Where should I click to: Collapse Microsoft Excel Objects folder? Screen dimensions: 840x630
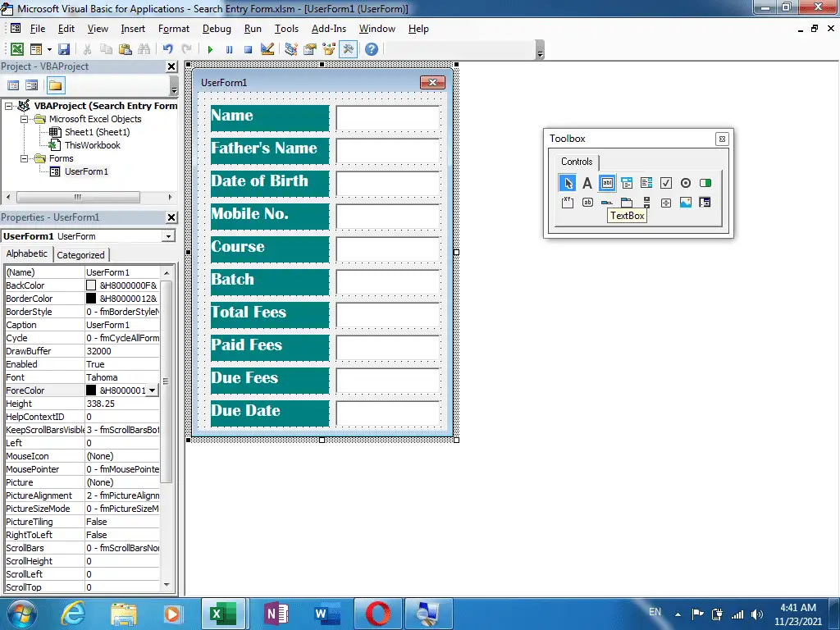(x=24, y=119)
